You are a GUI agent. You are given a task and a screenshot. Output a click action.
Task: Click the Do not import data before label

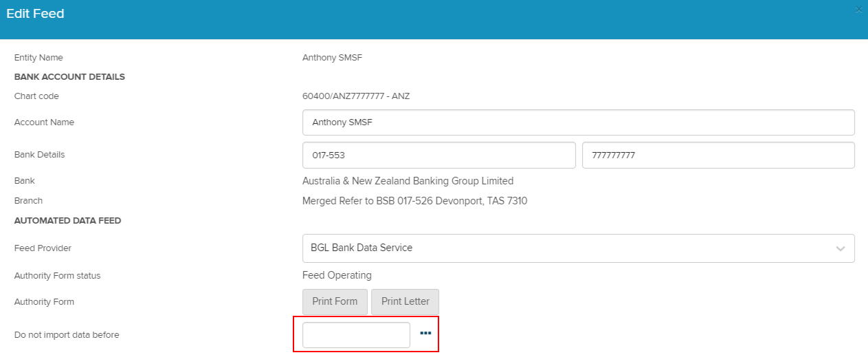67,335
